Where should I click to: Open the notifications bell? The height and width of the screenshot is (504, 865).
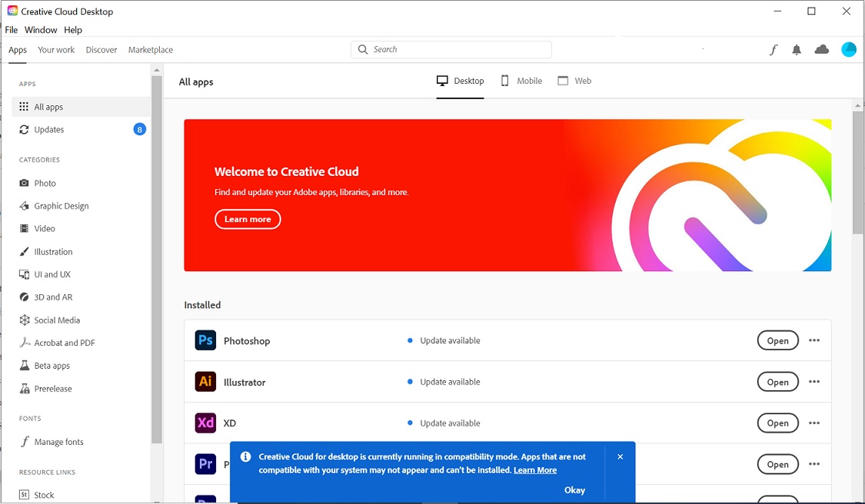[x=797, y=50]
